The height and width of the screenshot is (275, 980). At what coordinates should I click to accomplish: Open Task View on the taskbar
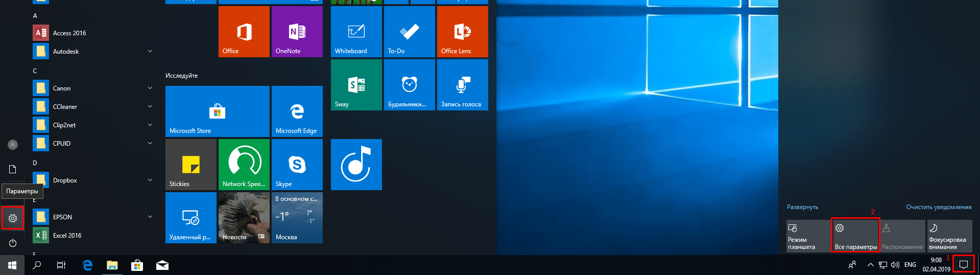pos(61,265)
